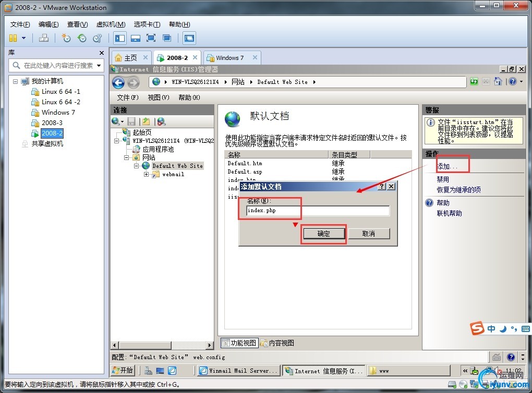Close the 2008-2 tab
This screenshot has width=532, height=393.
[x=195, y=57]
